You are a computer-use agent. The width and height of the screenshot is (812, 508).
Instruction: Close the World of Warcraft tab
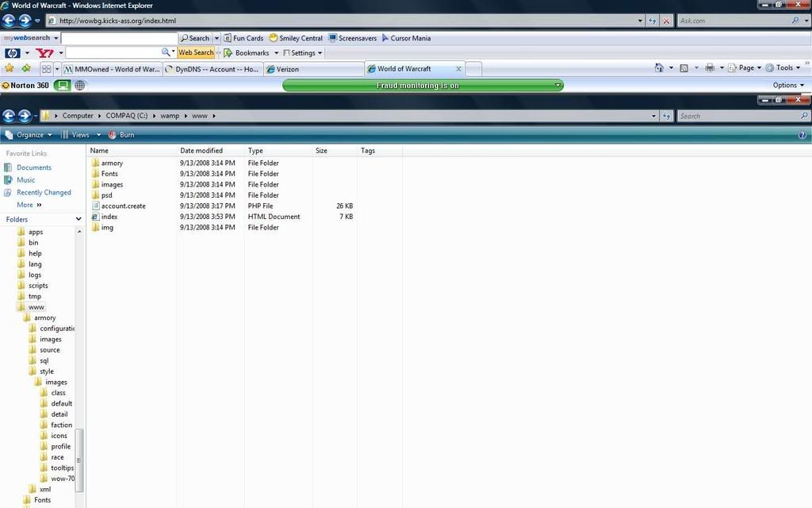click(x=458, y=68)
